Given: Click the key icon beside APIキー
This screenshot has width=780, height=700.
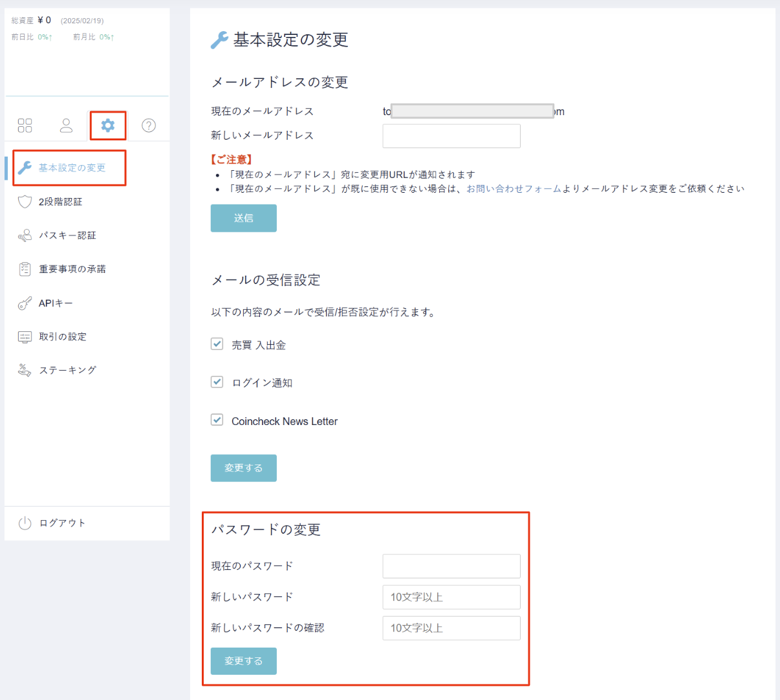Looking at the screenshot, I should point(25,303).
